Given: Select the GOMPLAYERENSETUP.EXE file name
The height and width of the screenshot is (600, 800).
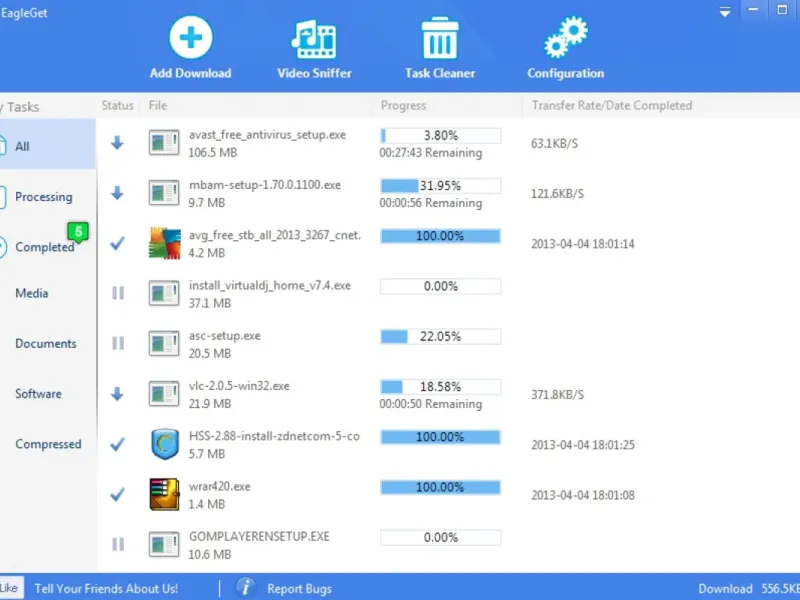Looking at the screenshot, I should [259, 536].
